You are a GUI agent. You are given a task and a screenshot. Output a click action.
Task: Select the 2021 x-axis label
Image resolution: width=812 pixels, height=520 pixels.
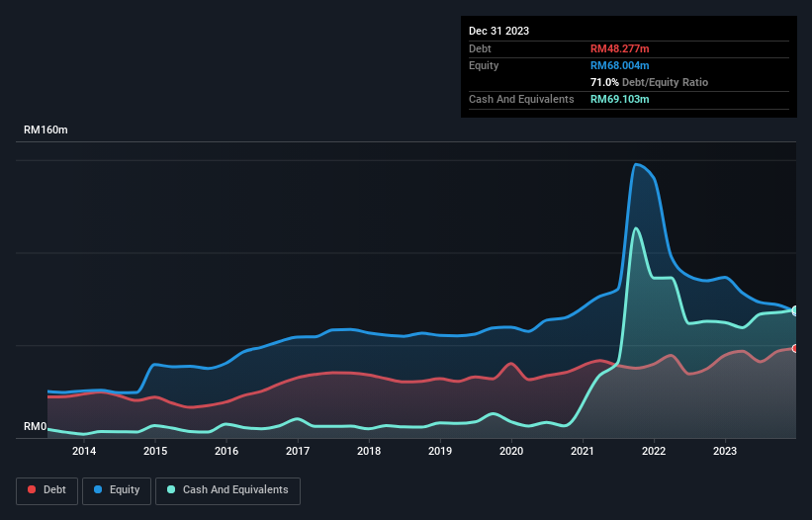583,451
